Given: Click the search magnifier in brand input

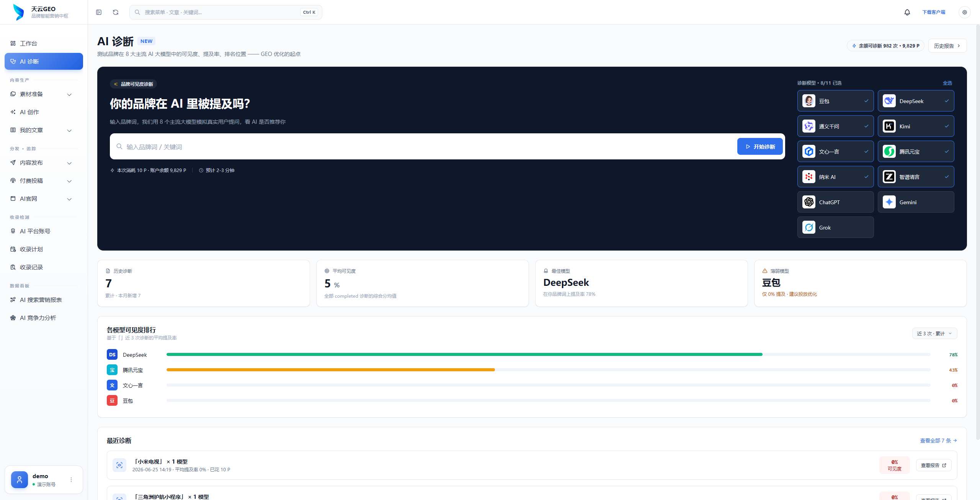Looking at the screenshot, I should (119, 147).
